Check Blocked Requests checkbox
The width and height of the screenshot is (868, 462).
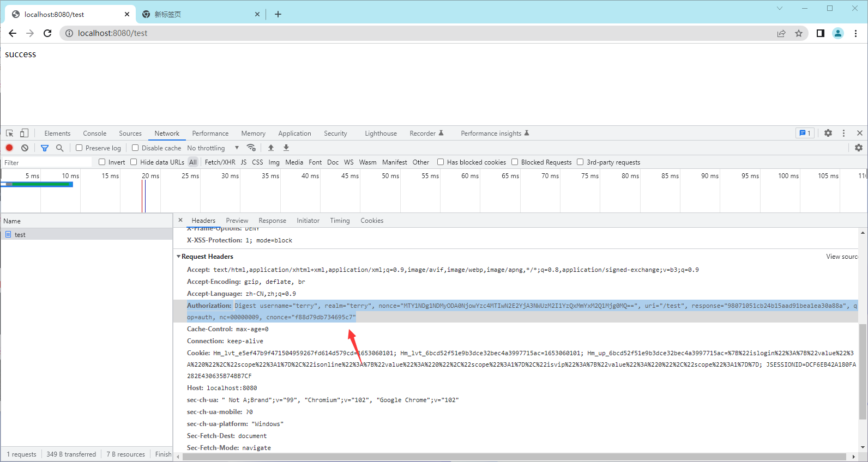515,162
